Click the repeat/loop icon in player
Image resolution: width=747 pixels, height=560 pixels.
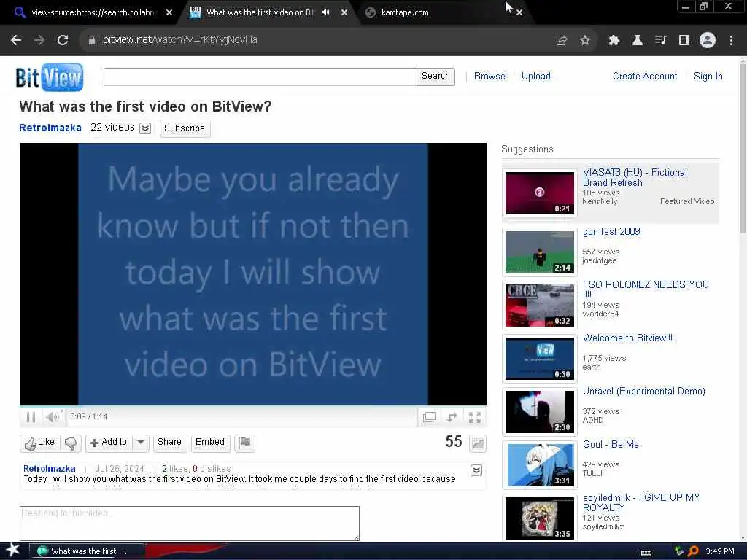pyautogui.click(x=452, y=418)
